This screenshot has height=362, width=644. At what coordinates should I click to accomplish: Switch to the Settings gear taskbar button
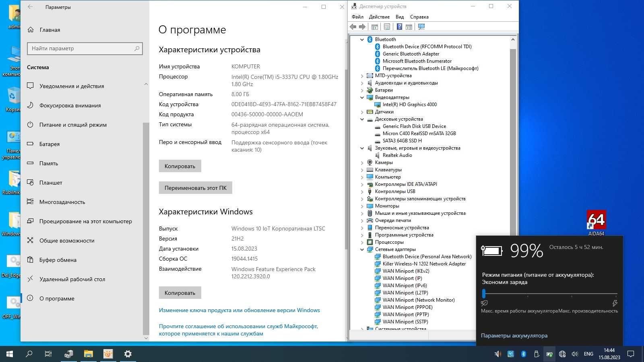click(x=128, y=354)
